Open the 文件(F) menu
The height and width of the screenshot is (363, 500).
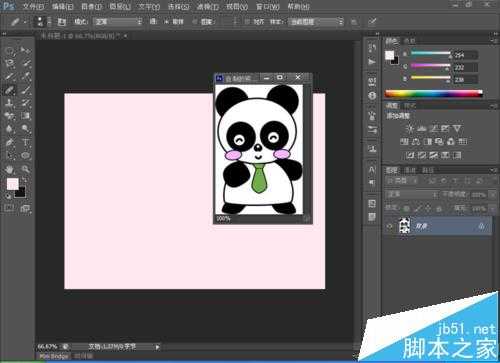pyautogui.click(x=33, y=7)
